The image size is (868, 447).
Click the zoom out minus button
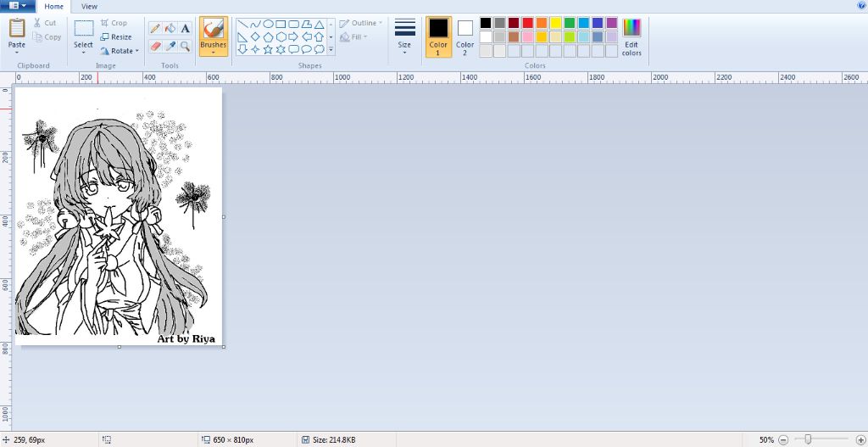click(783, 440)
